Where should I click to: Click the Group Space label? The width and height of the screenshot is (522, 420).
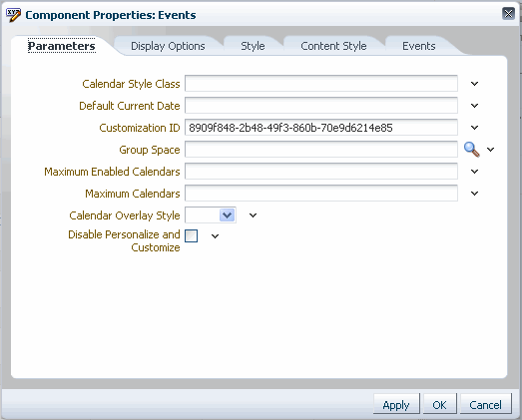point(150,150)
